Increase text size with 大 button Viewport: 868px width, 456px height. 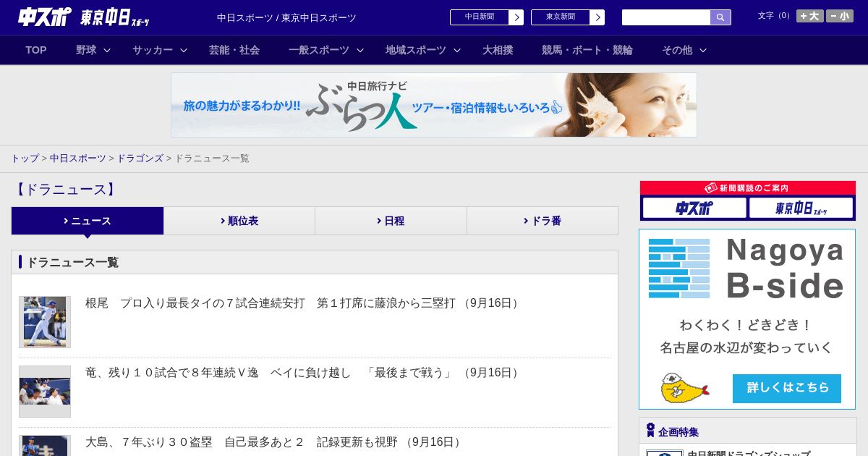click(x=810, y=16)
